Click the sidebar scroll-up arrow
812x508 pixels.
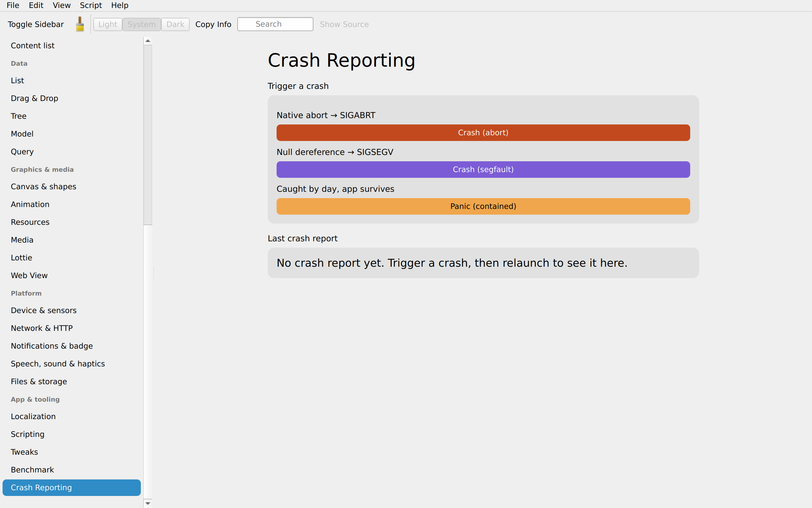tap(147, 41)
